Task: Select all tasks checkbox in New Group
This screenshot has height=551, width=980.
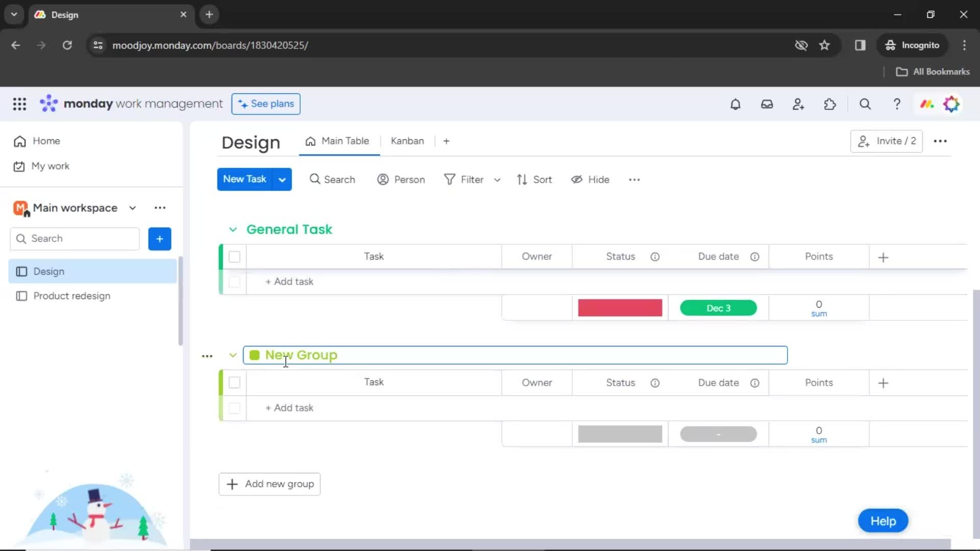Action: coord(234,382)
